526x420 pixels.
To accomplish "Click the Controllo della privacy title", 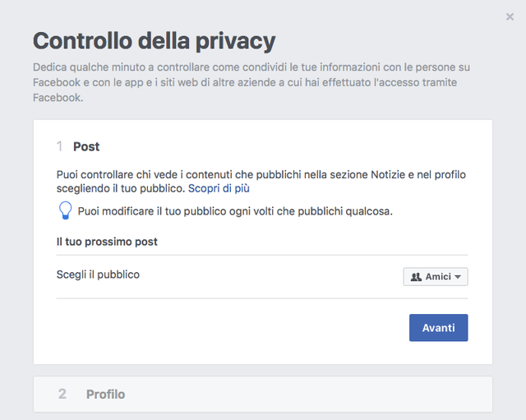I will point(154,41).
